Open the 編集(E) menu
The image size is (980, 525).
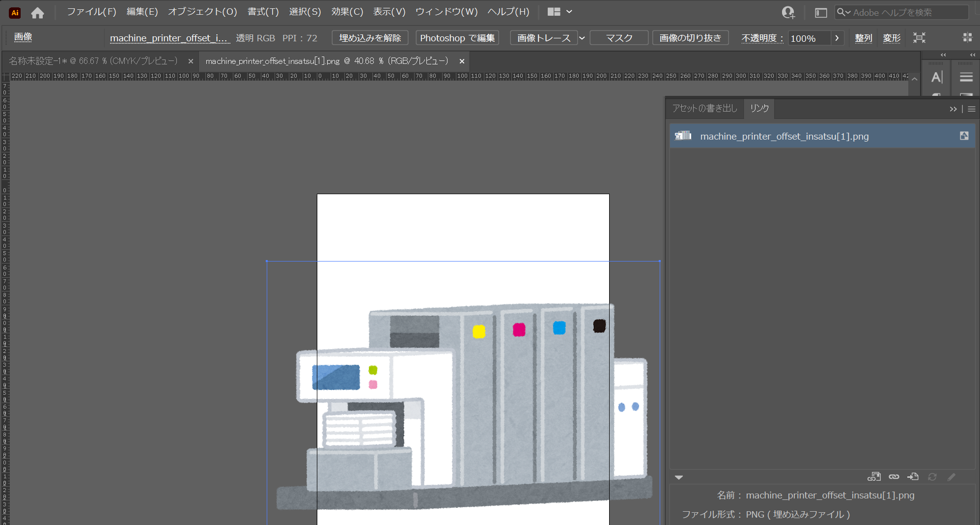coord(142,12)
